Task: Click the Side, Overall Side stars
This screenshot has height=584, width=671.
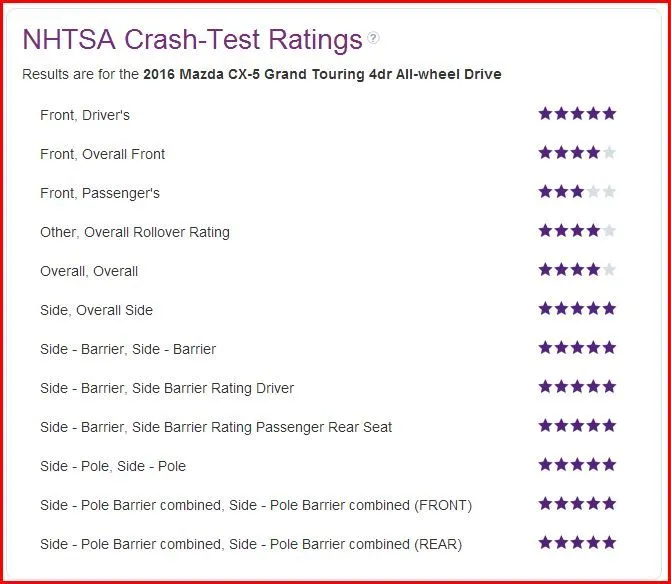Action: (577, 309)
